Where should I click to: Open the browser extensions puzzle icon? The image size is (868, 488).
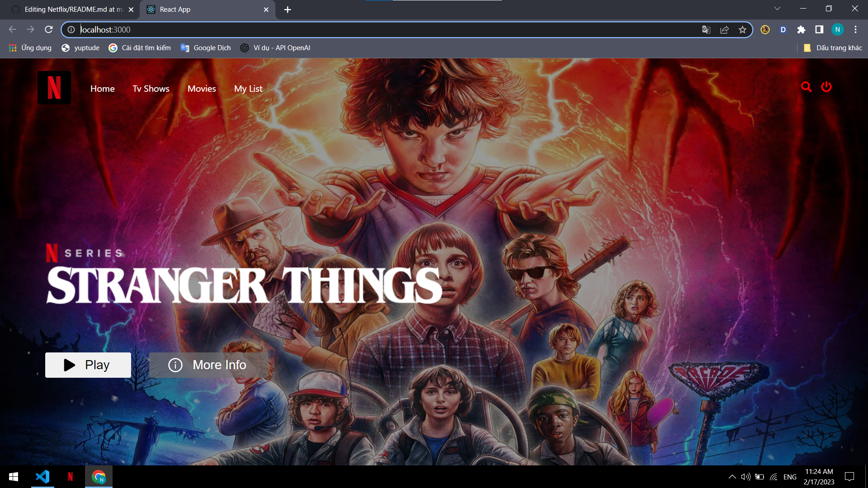coord(801,30)
